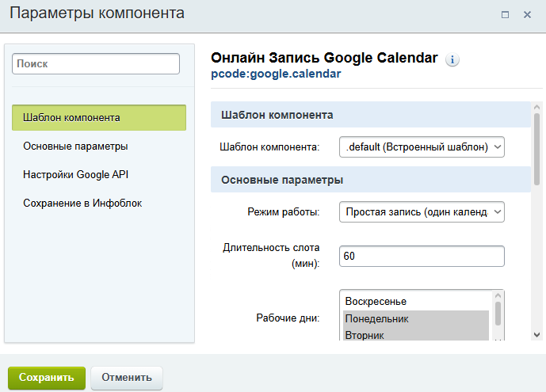Screen dimensions: 546x392
Task: Select Шаблон компонента in the left sidebar
Action: [x=99, y=118]
